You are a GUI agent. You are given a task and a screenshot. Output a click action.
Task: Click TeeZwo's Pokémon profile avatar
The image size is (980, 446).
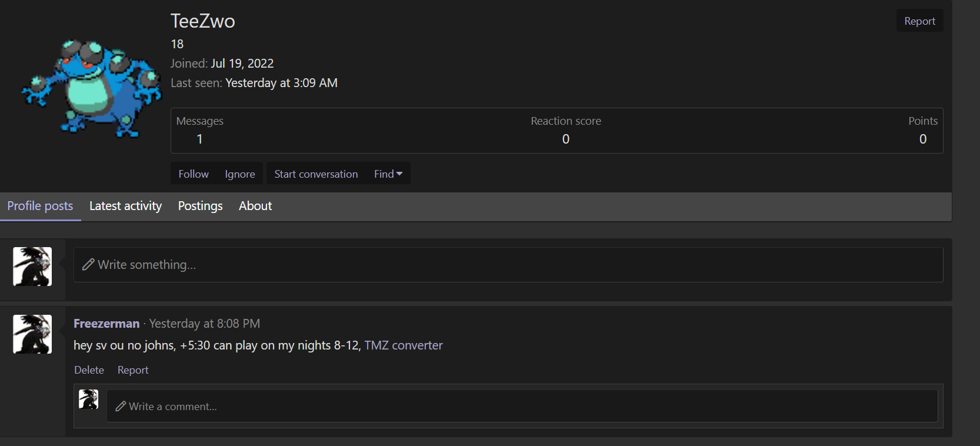[91, 88]
